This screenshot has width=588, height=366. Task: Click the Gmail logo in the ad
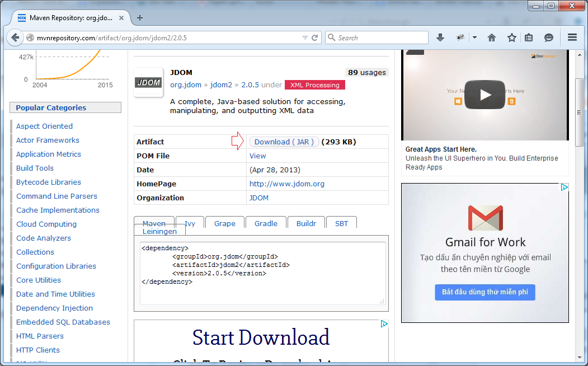[485, 218]
